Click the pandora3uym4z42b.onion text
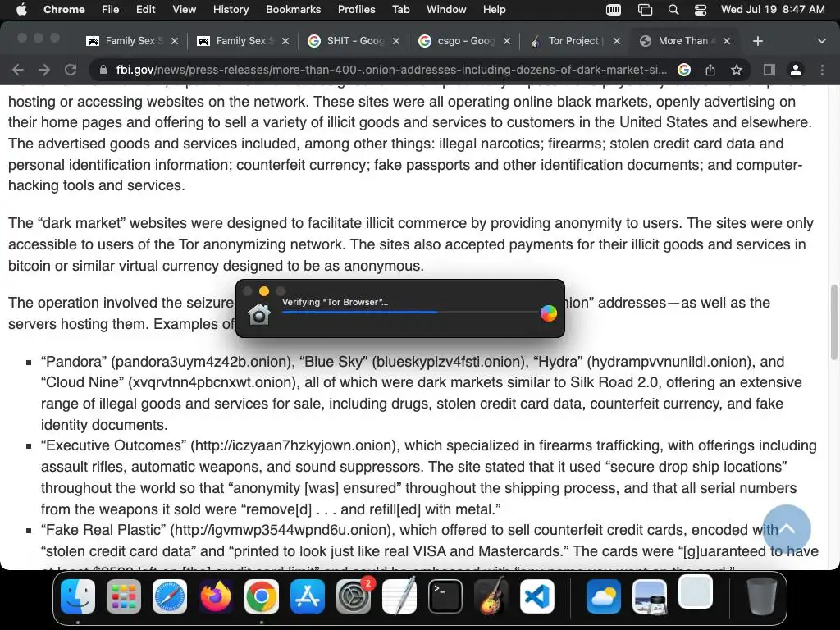The width and height of the screenshot is (840, 630). click(x=202, y=362)
